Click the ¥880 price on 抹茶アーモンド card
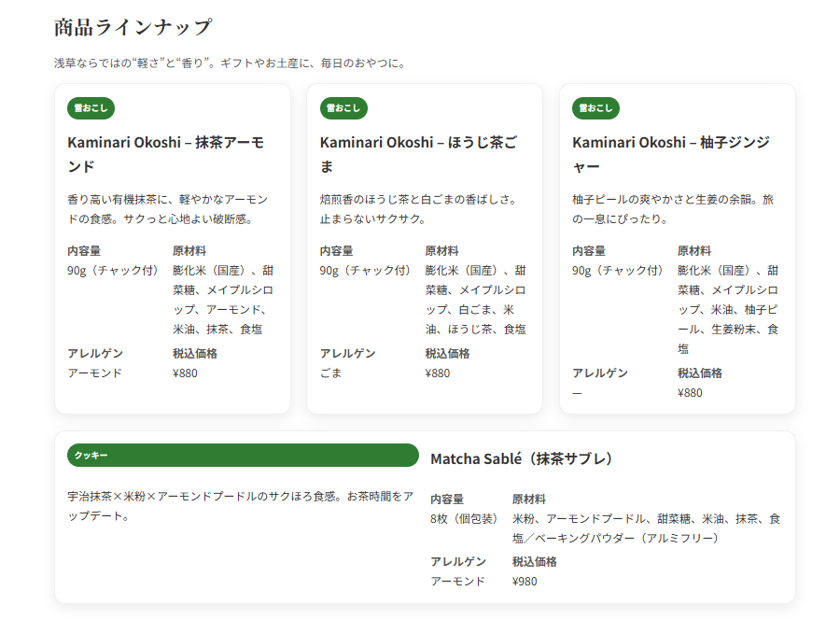840x619 pixels. point(185,373)
